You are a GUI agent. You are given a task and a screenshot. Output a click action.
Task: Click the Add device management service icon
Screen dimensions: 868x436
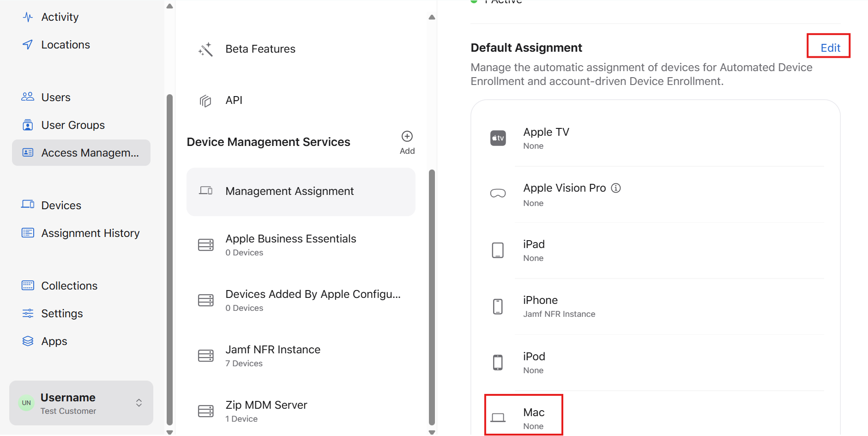(x=407, y=136)
